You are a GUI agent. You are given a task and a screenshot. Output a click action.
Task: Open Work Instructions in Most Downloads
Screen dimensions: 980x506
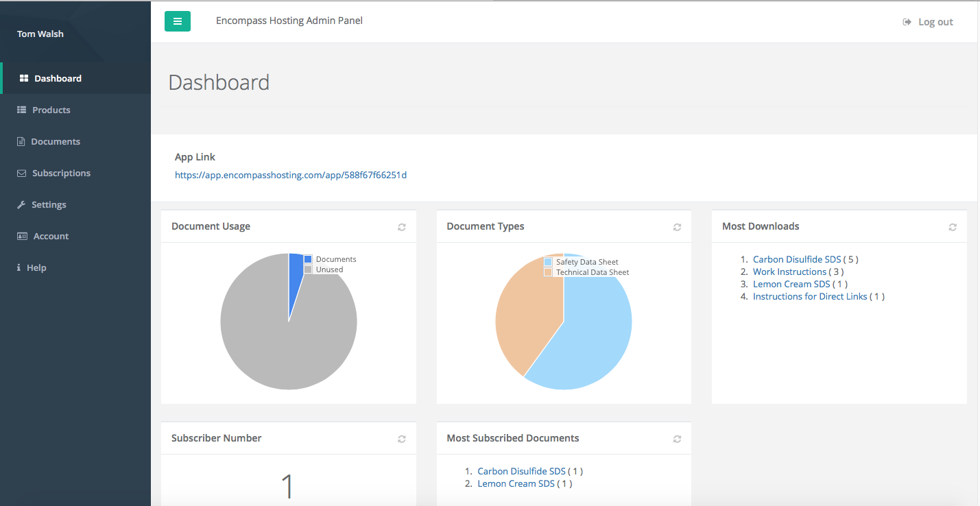click(x=789, y=272)
